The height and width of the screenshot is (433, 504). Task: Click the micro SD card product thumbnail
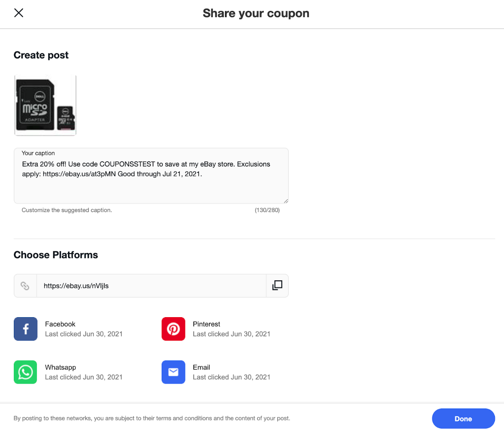(x=45, y=105)
